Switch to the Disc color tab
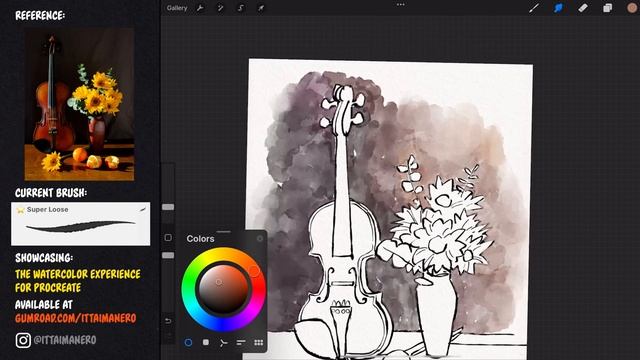Screen dimensions: 640x360 click(x=188, y=342)
